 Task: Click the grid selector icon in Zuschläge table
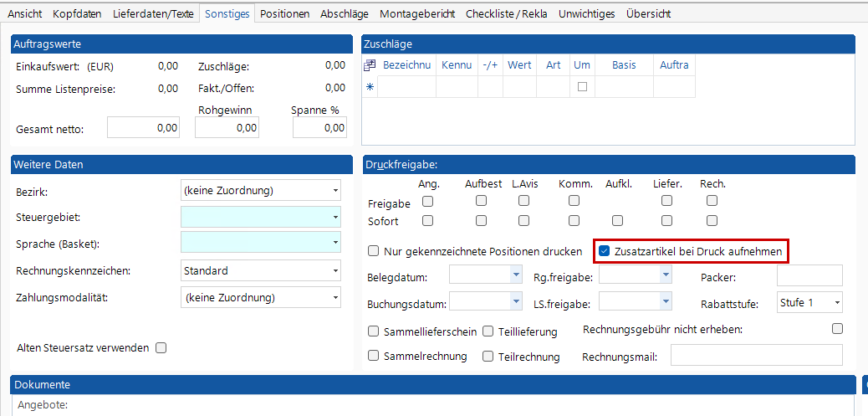click(370, 65)
